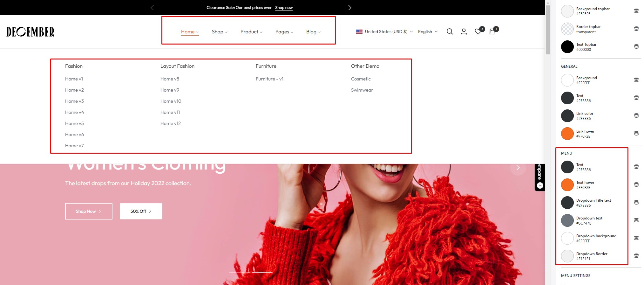Open the Blog menu item

pyautogui.click(x=313, y=32)
